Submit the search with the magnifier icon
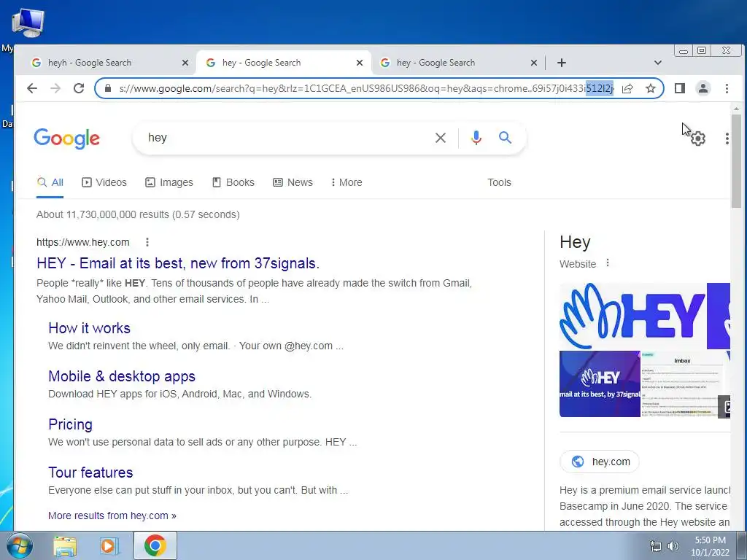This screenshot has height=560, width=747. [505, 138]
